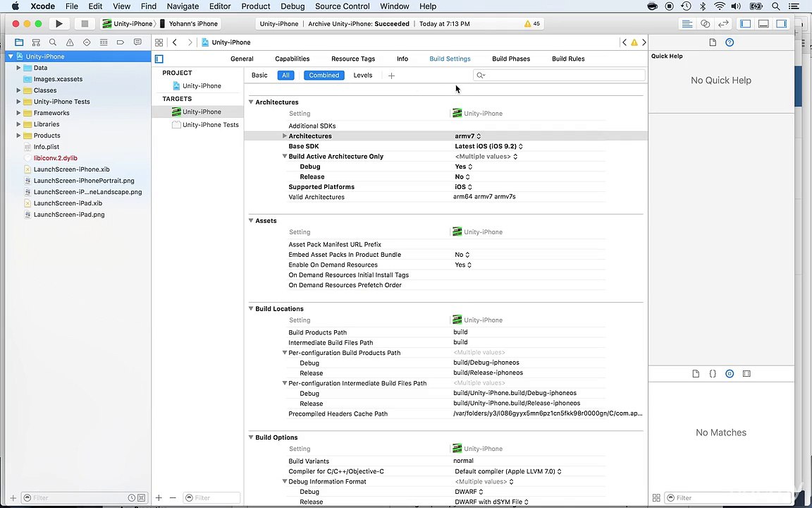Image resolution: width=812 pixels, height=508 pixels.
Task: Open the Find navigator magnifier icon
Action: tap(53, 42)
